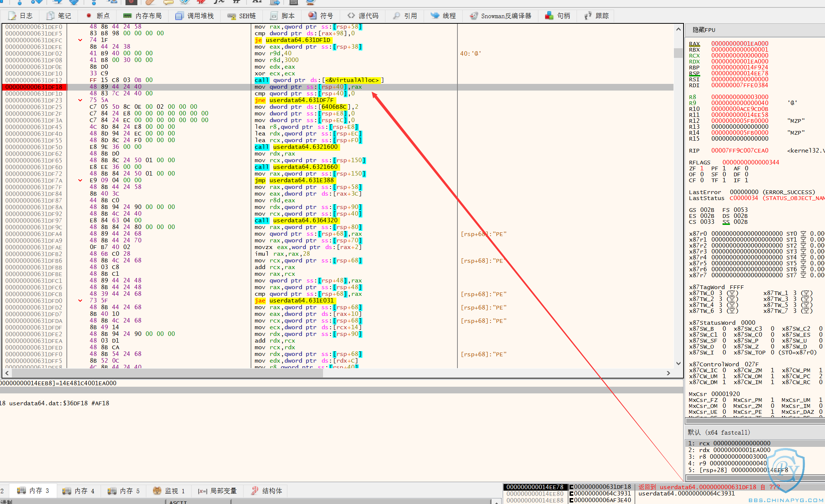Switch to the 断点 breakpoints tab
This screenshot has height=504, width=825.
98,16
